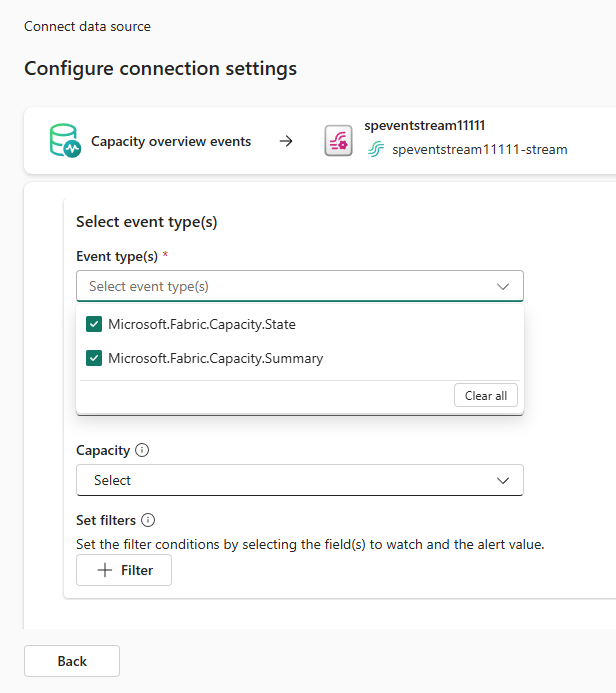Expand the Capacity dropdown chevron
Image resolution: width=616 pixels, height=693 pixels.
point(503,480)
